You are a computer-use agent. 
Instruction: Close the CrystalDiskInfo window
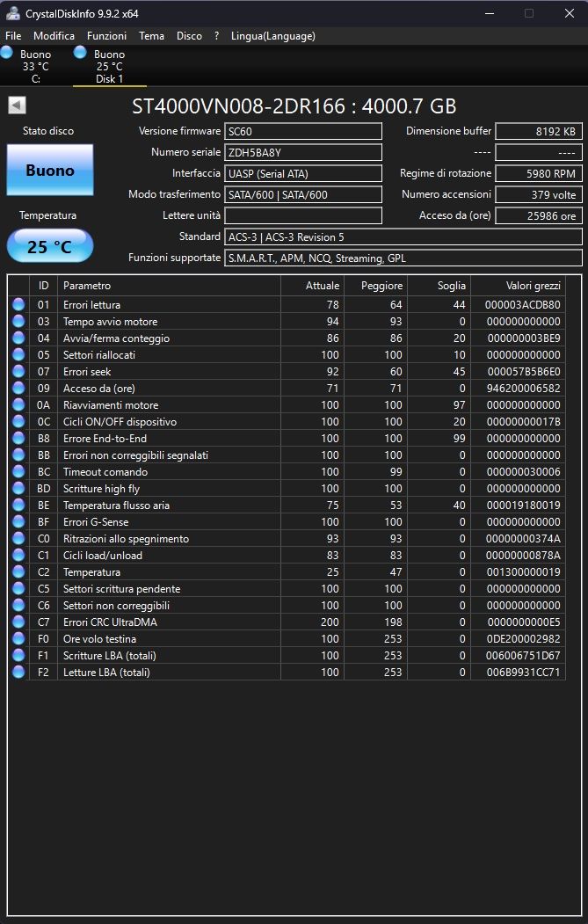pos(570,13)
